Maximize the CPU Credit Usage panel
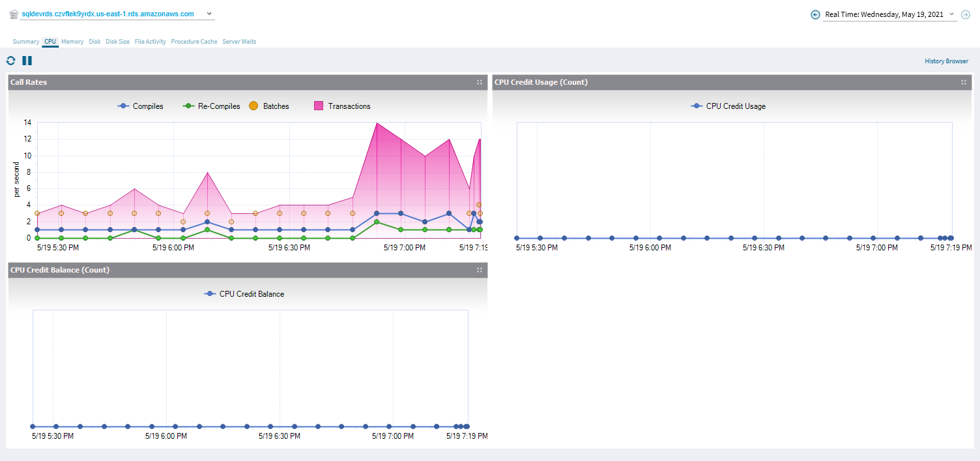 point(964,82)
